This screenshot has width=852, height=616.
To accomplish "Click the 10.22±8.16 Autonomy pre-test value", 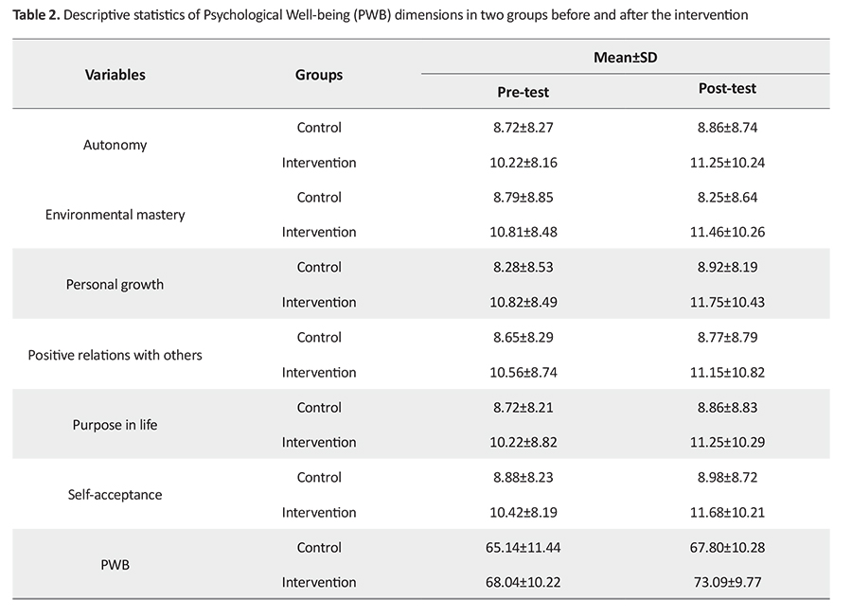I will (523, 163).
